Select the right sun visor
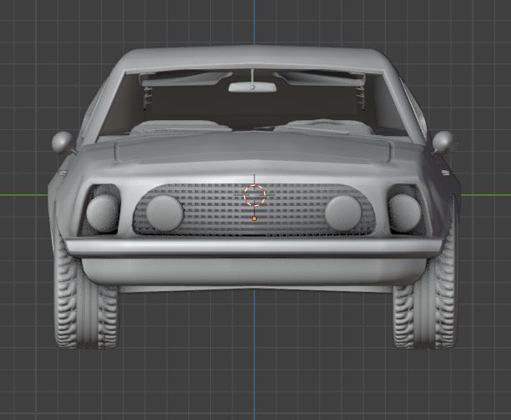Screen dimensions: 511x420 319,79
